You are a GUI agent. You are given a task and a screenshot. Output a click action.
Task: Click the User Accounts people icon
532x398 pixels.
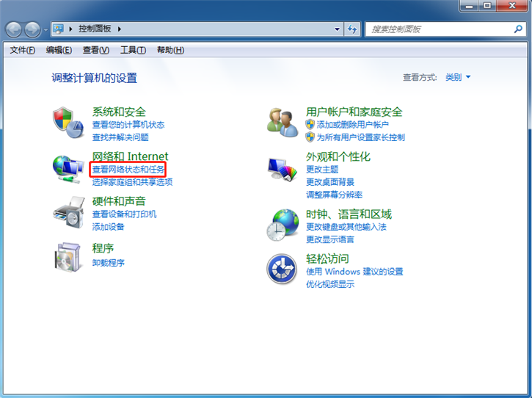[x=283, y=123]
